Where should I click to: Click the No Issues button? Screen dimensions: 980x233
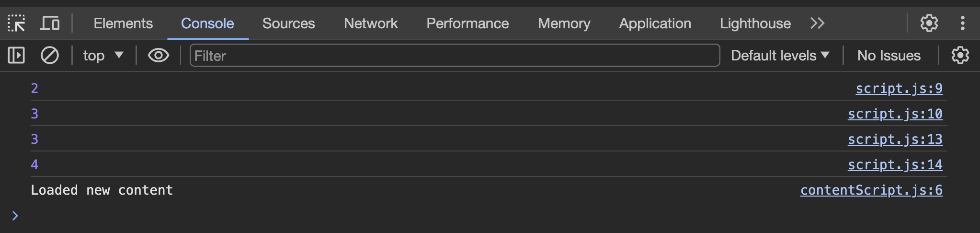click(x=889, y=56)
